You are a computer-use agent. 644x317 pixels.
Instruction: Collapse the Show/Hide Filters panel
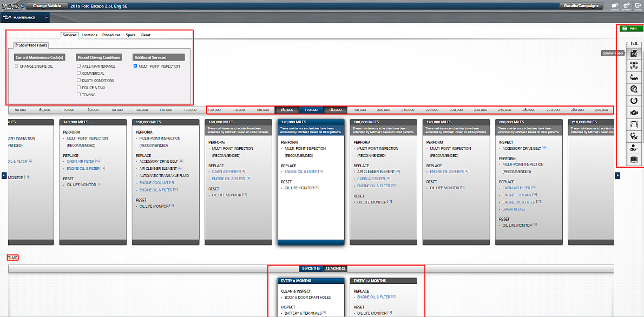coord(31,45)
